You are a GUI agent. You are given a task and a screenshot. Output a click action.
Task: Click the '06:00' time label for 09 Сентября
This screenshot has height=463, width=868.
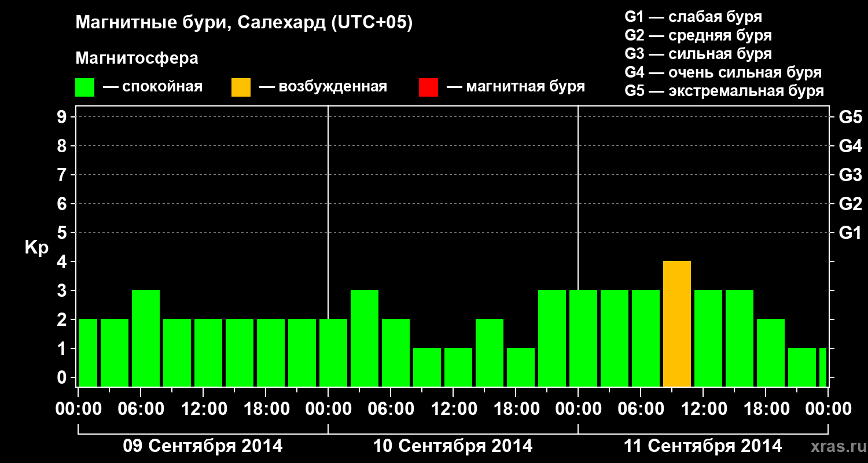(141, 409)
